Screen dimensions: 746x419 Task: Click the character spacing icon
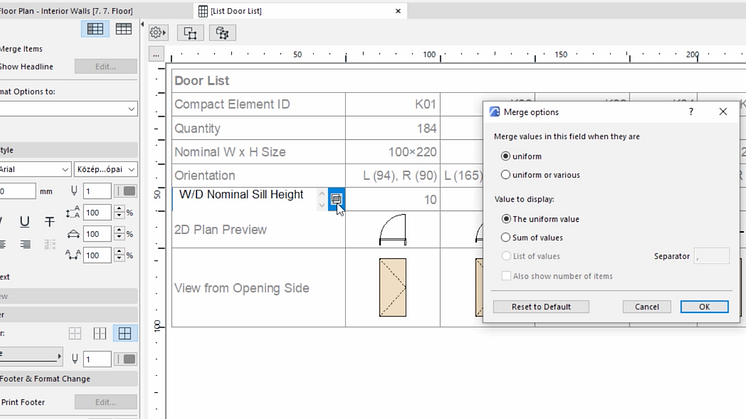[73, 255]
